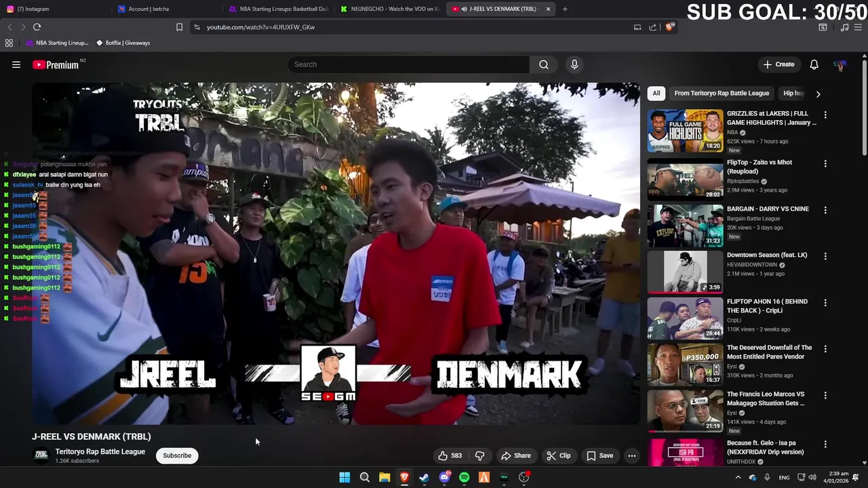The width and height of the screenshot is (868, 488).
Task: Open the YouTube guide hamburger menu
Action: coord(16,64)
